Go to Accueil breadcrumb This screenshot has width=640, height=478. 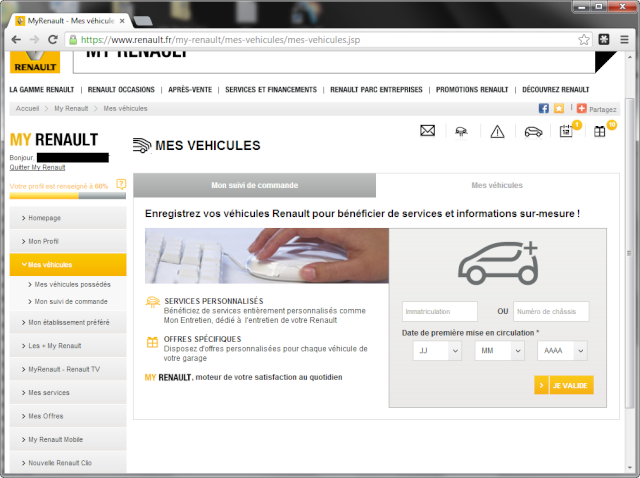(27, 109)
